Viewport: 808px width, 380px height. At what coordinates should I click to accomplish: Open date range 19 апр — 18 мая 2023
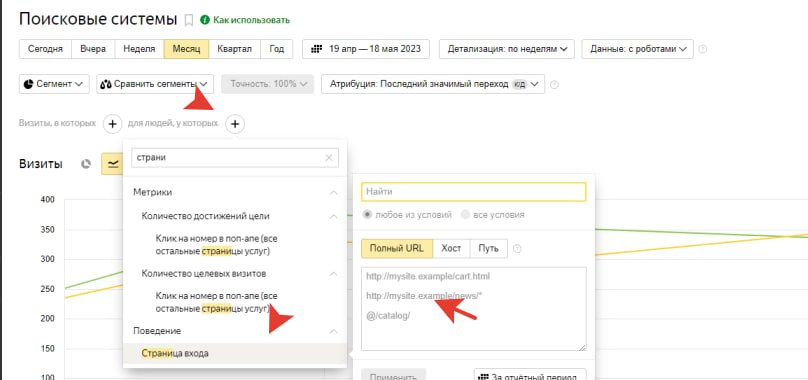(366, 49)
